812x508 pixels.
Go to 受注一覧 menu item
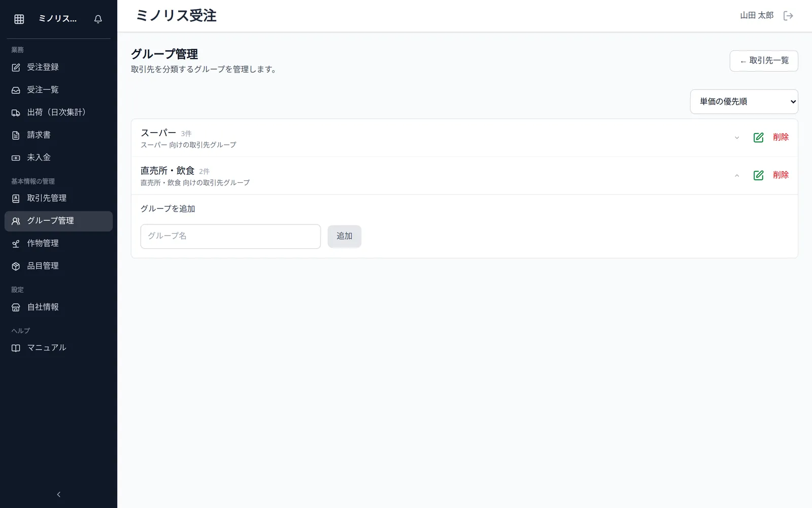[58, 90]
